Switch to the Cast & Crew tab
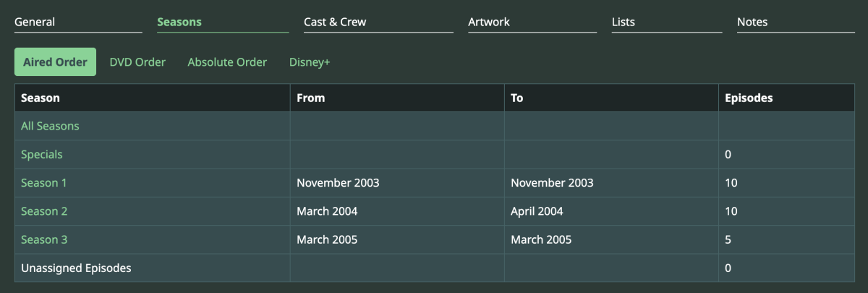Image resolution: width=868 pixels, height=293 pixels. (x=335, y=22)
